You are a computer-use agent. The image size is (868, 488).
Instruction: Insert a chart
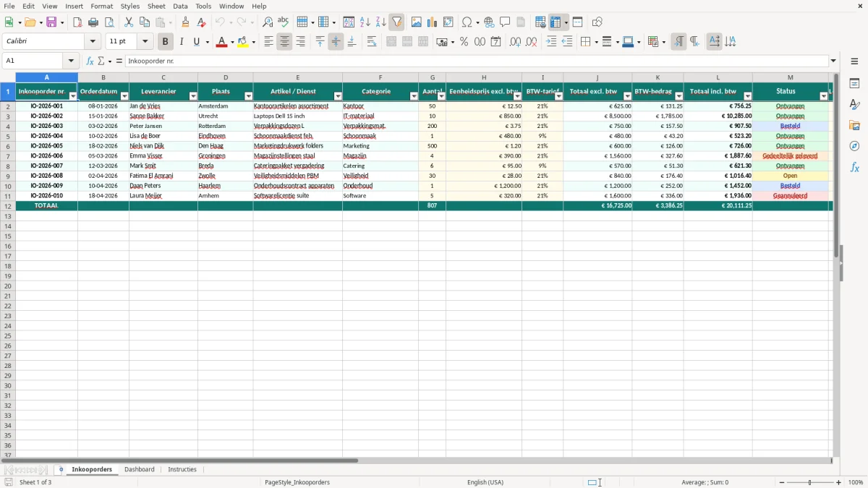433,22
